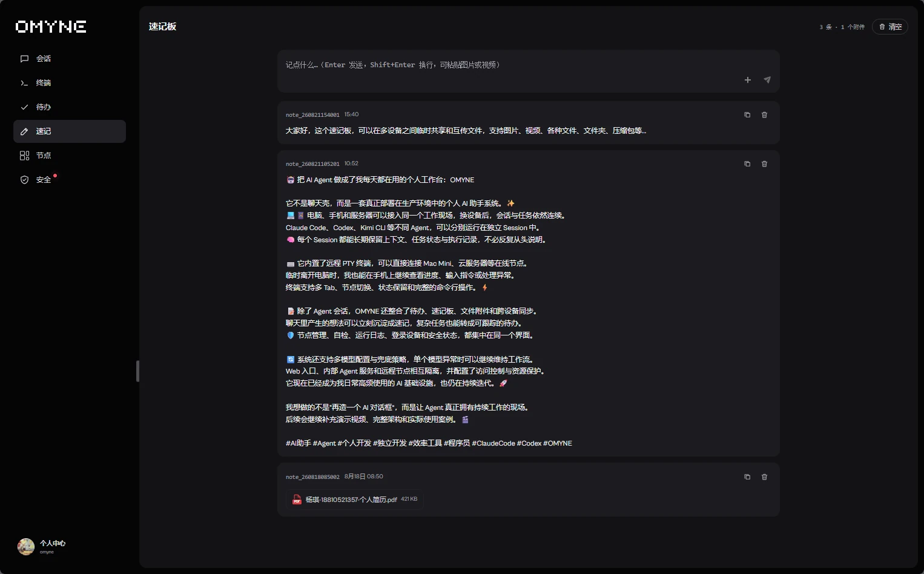Click the note ID note_260821105201

click(x=312, y=164)
